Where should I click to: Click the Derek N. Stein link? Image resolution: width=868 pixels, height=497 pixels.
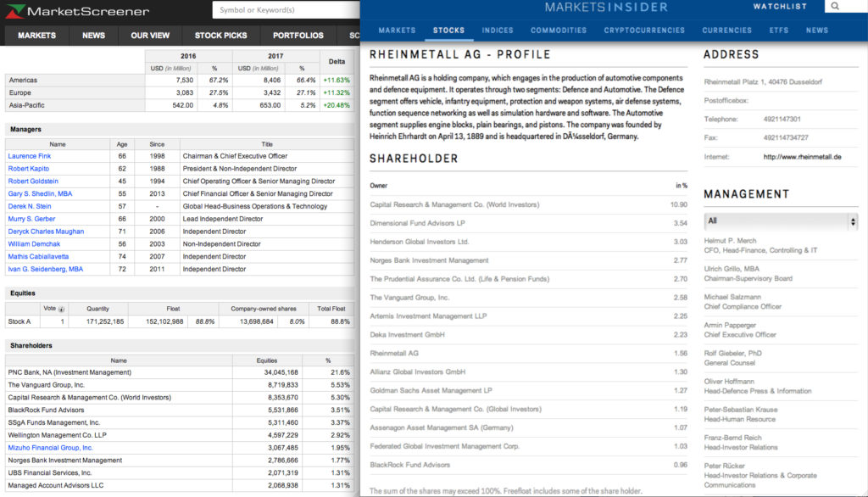[30, 206]
